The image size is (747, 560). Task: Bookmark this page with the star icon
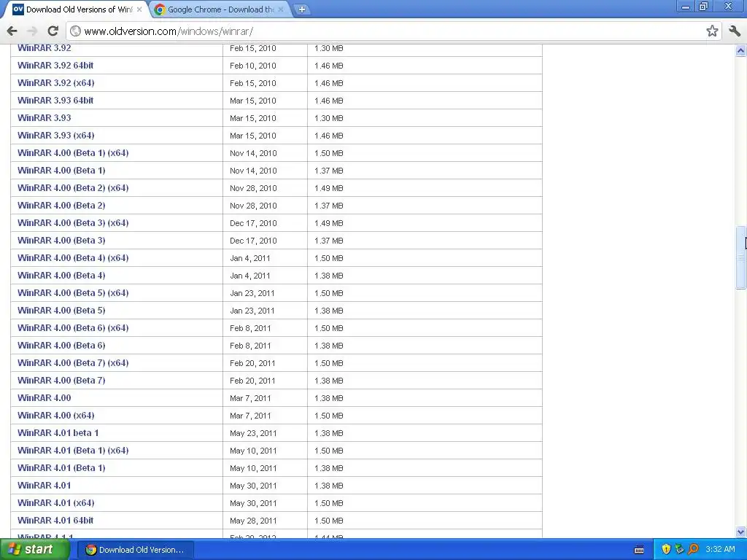pos(712,31)
